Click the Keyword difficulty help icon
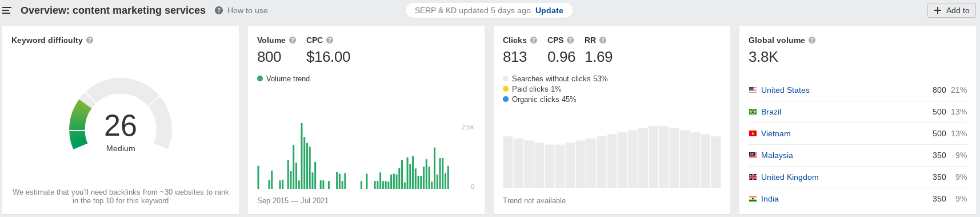The image size is (980, 217). 90,40
